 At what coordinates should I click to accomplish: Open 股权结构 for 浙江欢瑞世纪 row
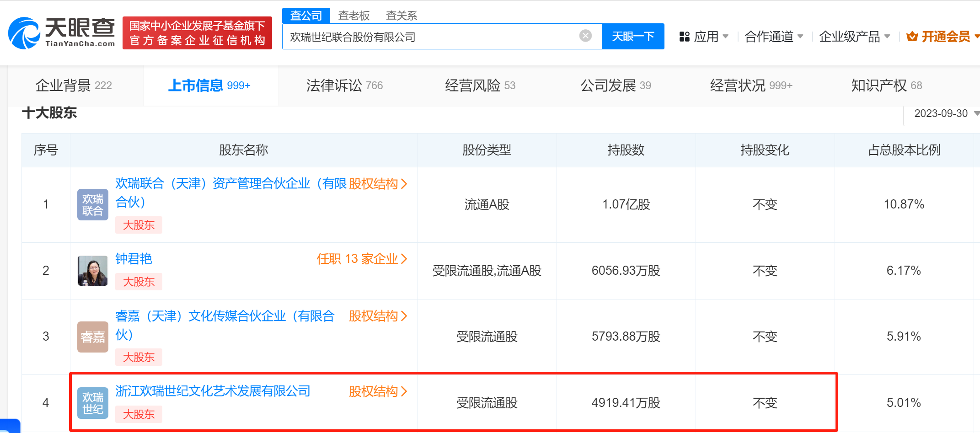pyautogui.click(x=378, y=391)
